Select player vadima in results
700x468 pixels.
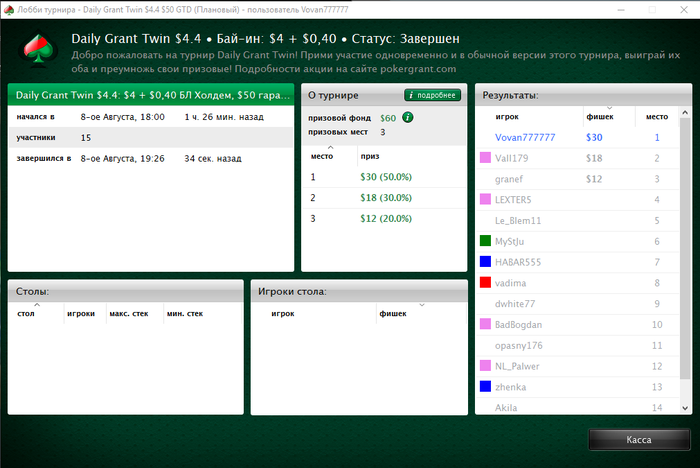[578, 283]
